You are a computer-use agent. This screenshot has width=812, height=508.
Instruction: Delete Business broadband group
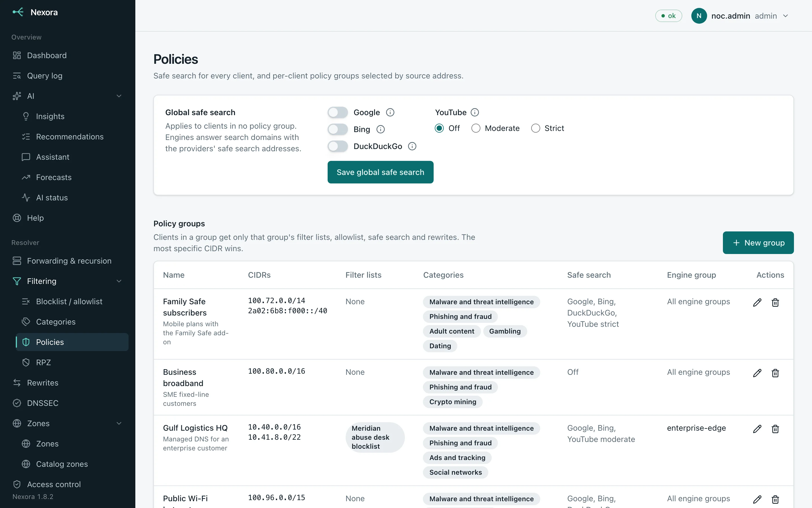[x=775, y=373]
